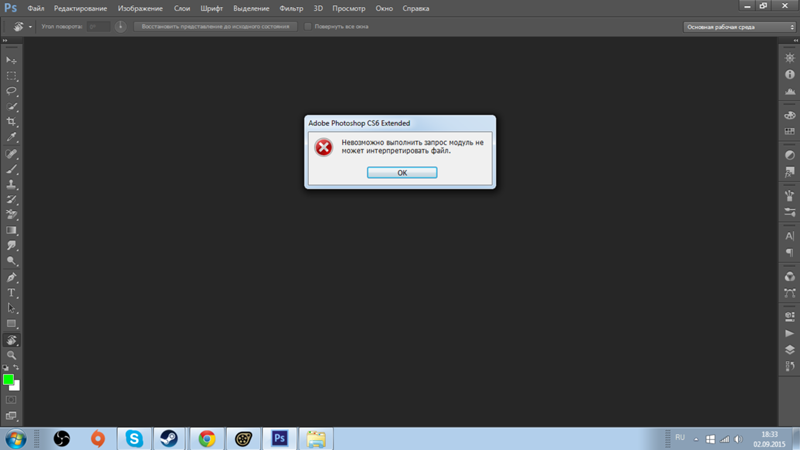This screenshot has width=800, height=450.
Task: Open the Swatches panel
Action: (x=790, y=132)
